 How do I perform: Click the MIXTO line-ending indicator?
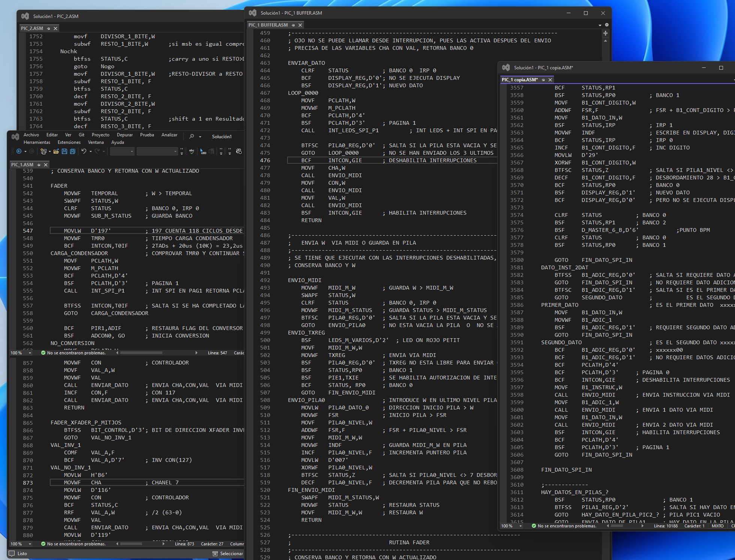pos(717,526)
